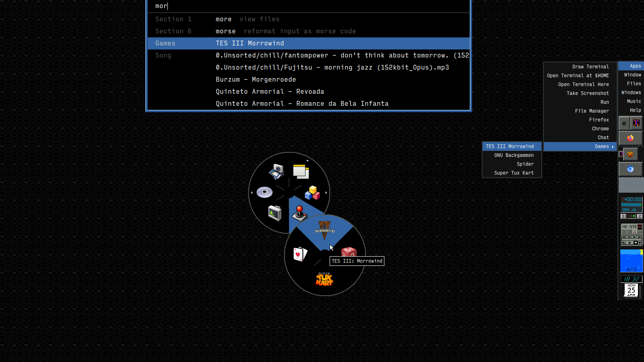This screenshot has width=644, height=362.
Task: Toggle the Z button below the clock widget
Action: [639, 216]
